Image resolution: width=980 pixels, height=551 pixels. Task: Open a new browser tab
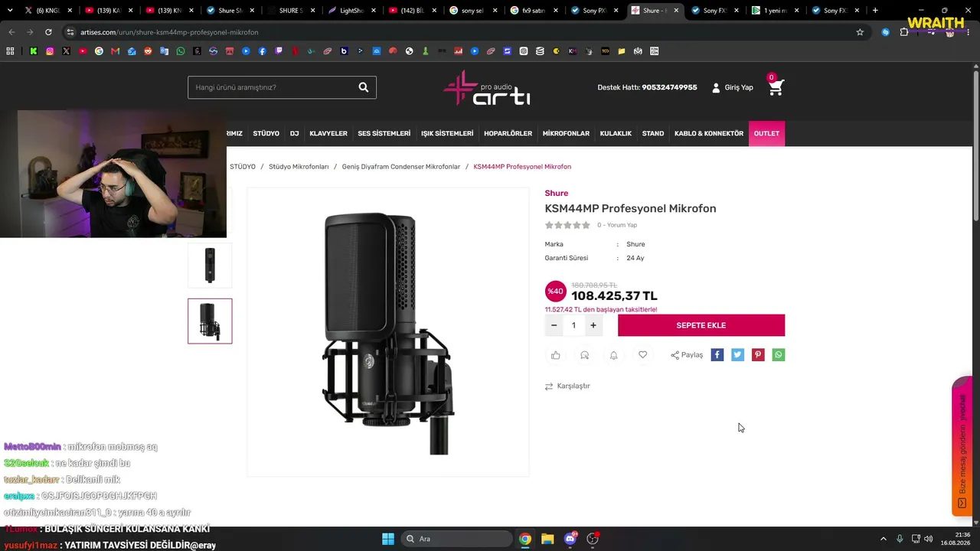click(875, 11)
